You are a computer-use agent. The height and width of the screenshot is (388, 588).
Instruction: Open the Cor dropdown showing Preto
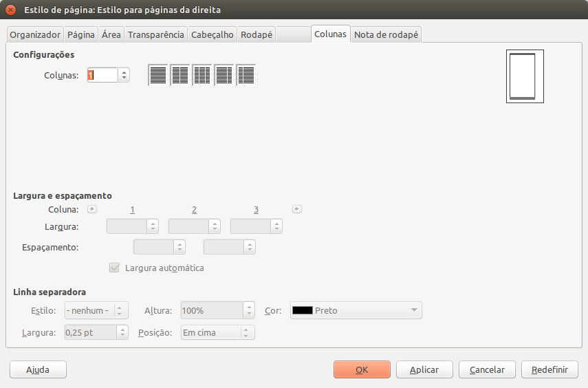(x=356, y=311)
